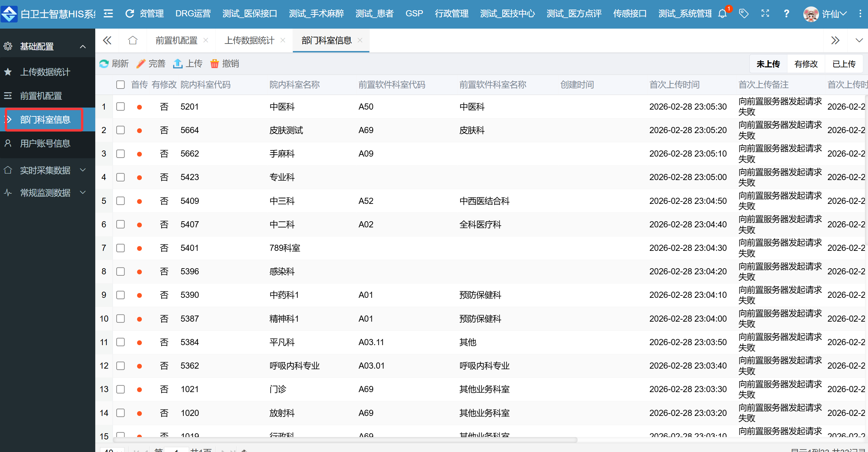Click the 撤销 trash icon
Image resolution: width=868 pixels, height=452 pixels.
pyautogui.click(x=214, y=64)
